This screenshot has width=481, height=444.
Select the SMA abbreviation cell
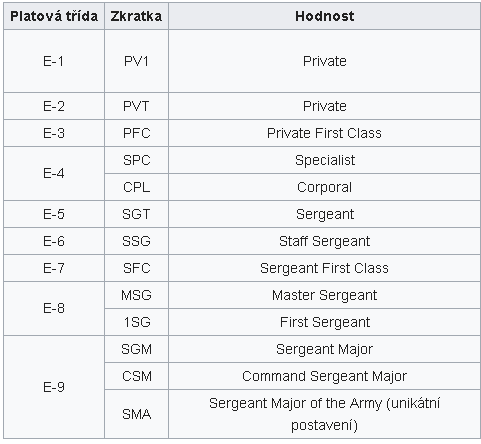[x=136, y=414]
